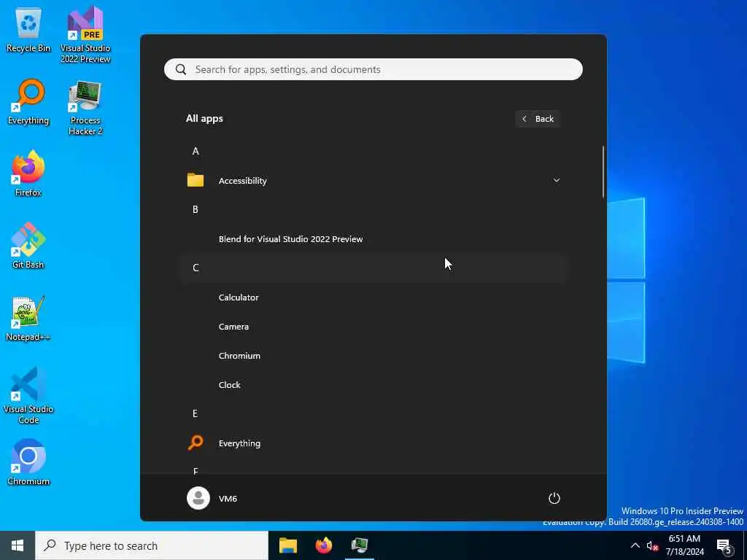Select the Process Hacker 2 desktop shortcut
This screenshot has width=747, height=560.
click(x=85, y=108)
